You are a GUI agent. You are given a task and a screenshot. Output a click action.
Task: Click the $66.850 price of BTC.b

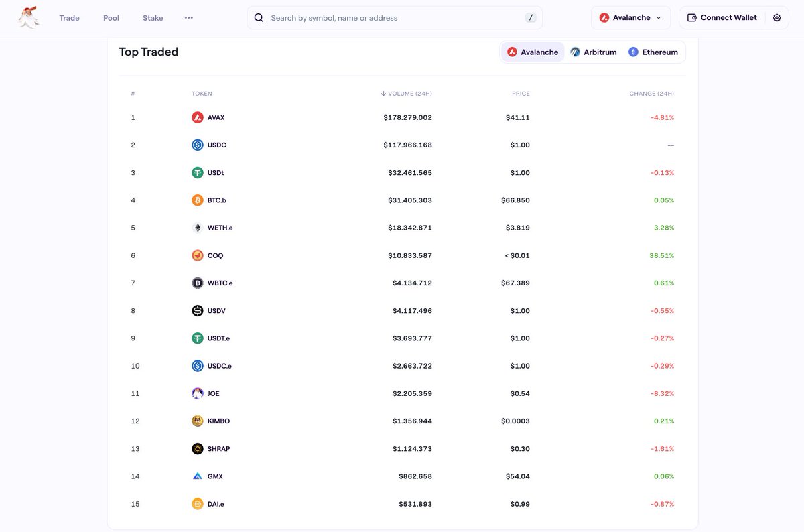point(515,200)
